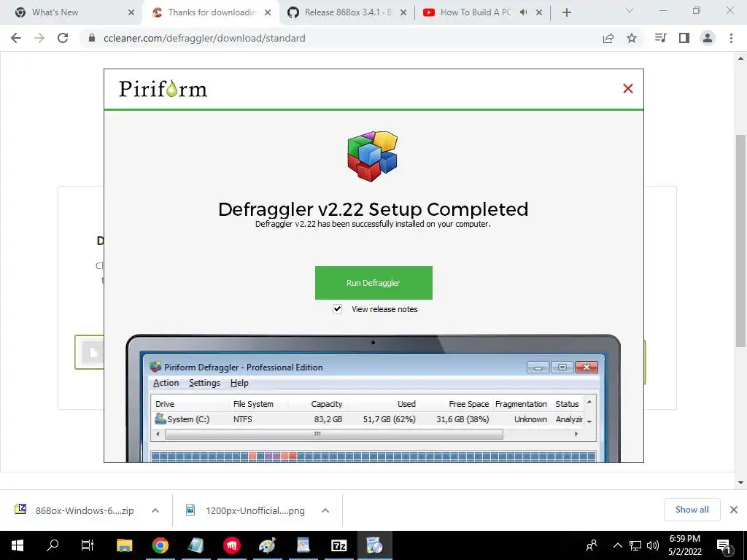The image size is (747, 560).
Task: Click the Action menu in the preview image
Action: pos(166,383)
